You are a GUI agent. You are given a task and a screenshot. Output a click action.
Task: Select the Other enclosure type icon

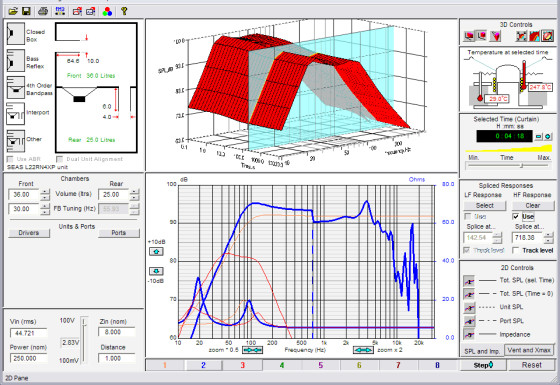click(x=16, y=140)
